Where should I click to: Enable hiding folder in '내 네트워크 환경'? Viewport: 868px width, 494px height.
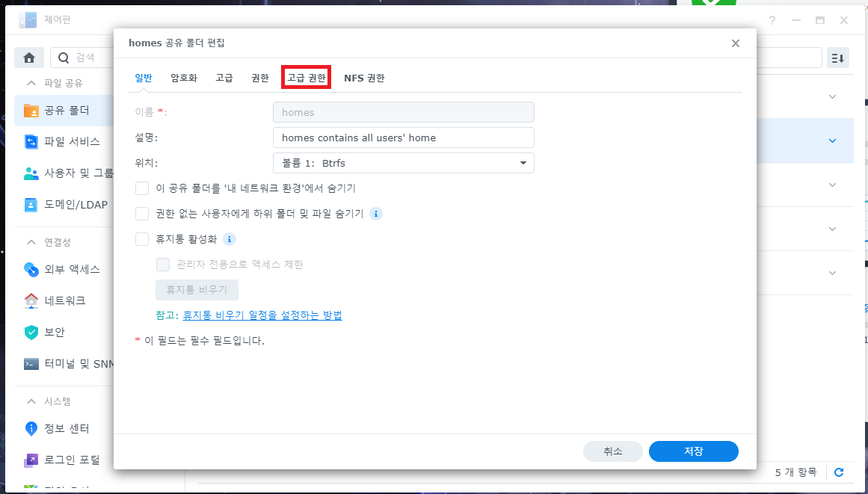[x=142, y=188]
